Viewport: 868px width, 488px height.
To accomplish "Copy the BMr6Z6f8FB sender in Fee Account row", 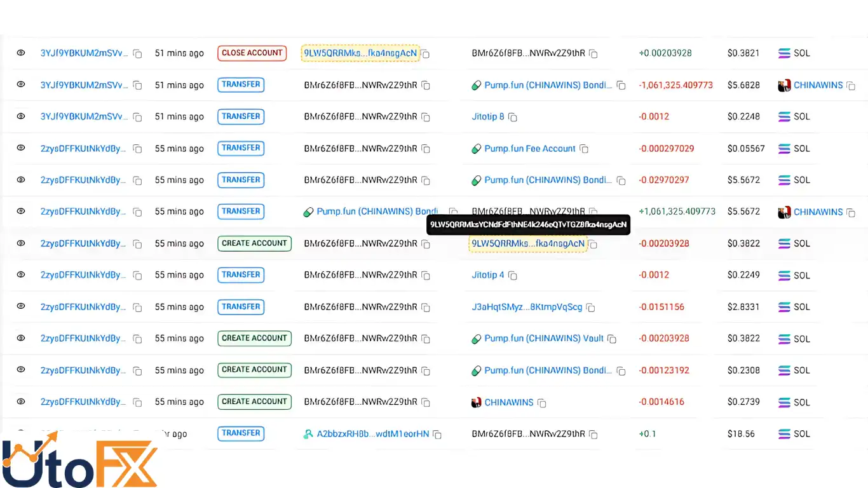I will click(426, 149).
